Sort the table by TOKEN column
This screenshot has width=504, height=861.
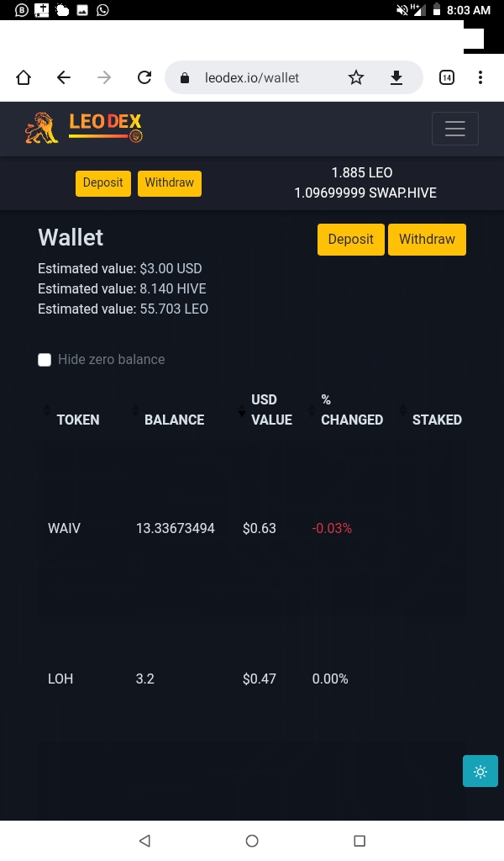pos(78,420)
